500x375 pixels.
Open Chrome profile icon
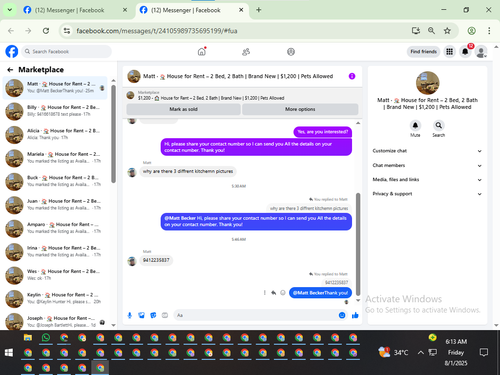click(x=471, y=31)
